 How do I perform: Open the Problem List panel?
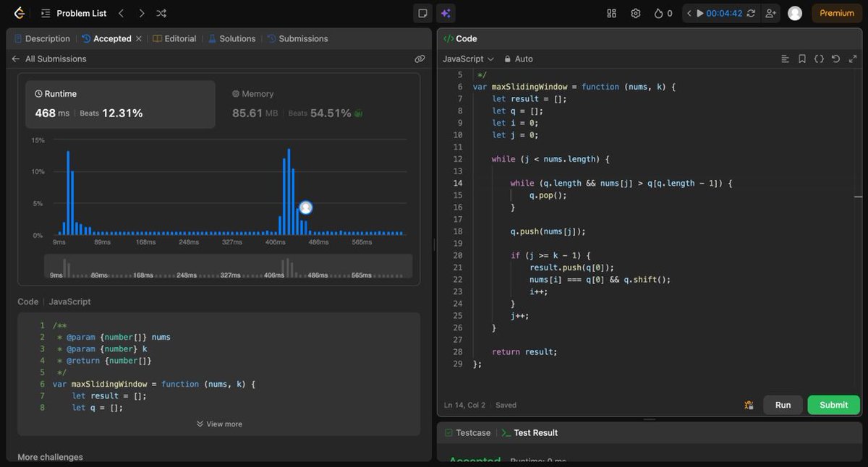pos(74,13)
